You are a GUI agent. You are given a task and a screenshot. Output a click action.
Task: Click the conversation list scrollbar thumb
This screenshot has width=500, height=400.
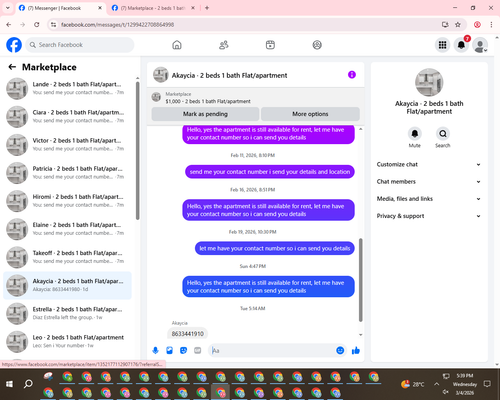(137, 151)
